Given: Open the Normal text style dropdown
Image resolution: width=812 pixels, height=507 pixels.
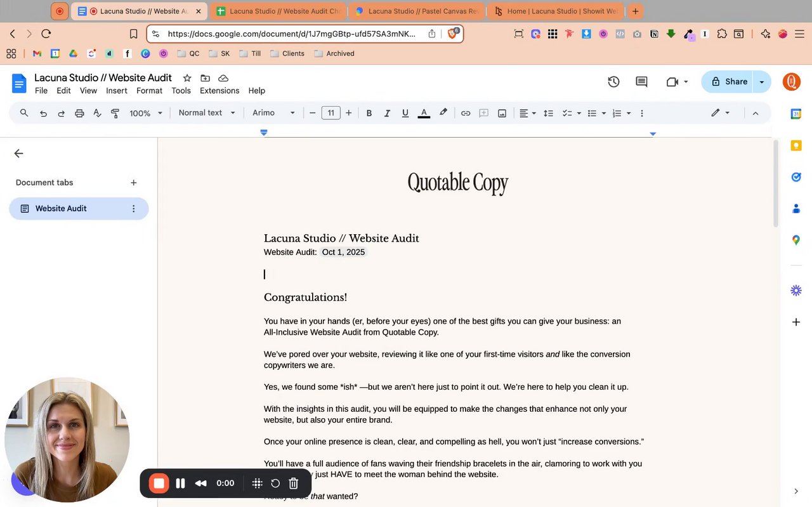Looking at the screenshot, I should click(207, 113).
